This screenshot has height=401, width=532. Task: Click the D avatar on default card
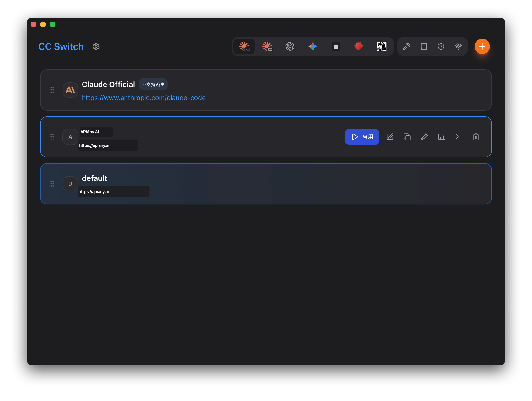[x=70, y=184]
